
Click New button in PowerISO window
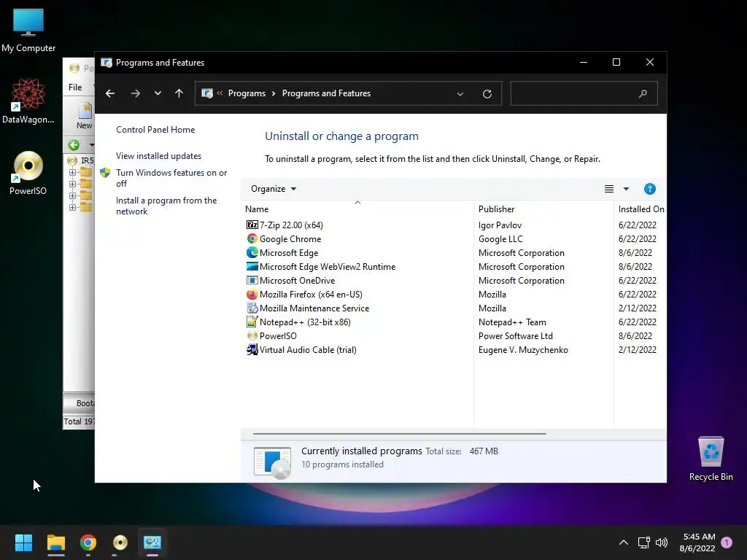click(x=85, y=116)
